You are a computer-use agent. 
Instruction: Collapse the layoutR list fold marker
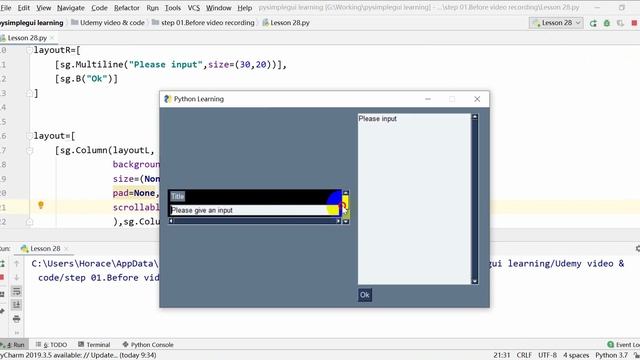point(29,50)
